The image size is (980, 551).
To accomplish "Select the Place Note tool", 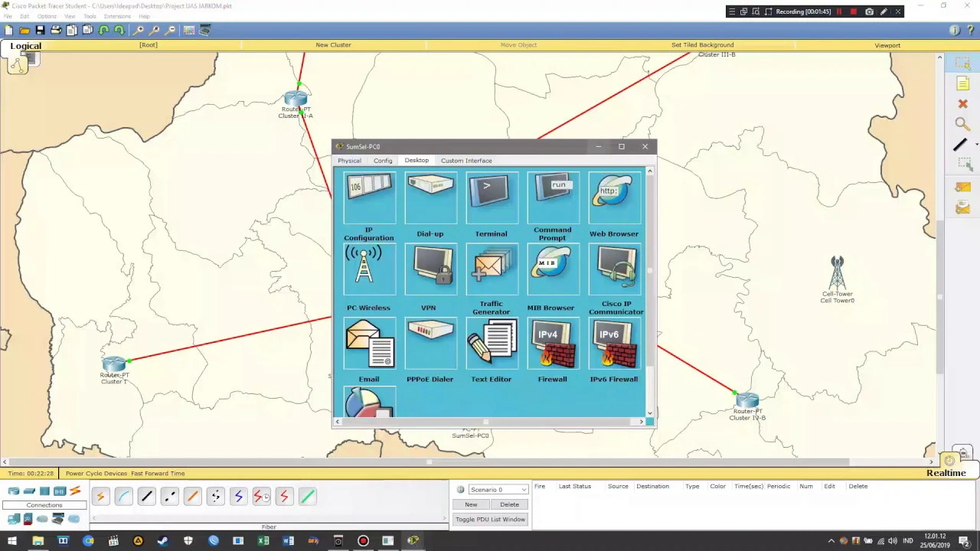I will click(963, 83).
